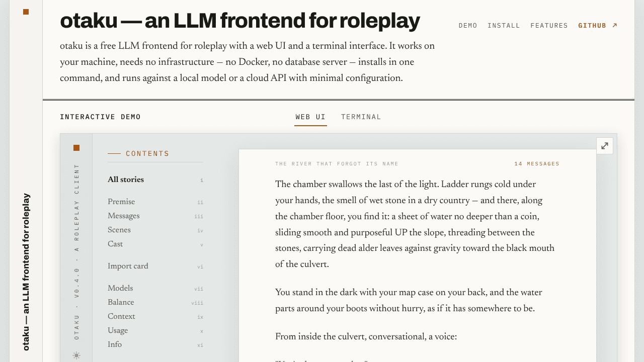Viewport: 644px width, 362px height.
Task: Click the expand demo fullscreen icon
Action: click(605, 146)
